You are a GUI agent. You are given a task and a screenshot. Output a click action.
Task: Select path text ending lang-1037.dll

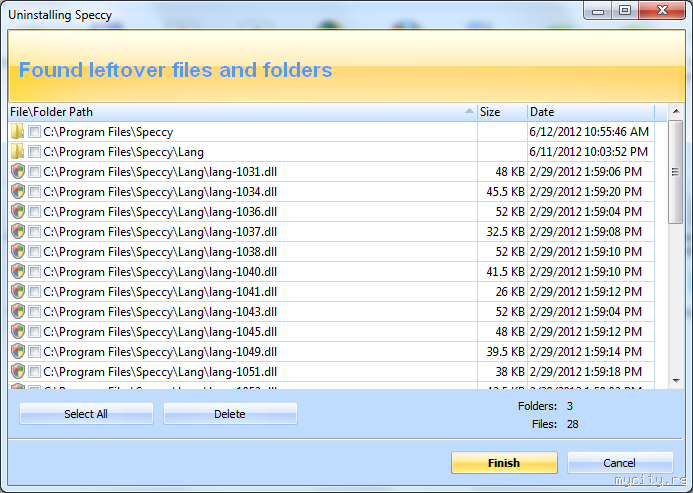(160, 232)
